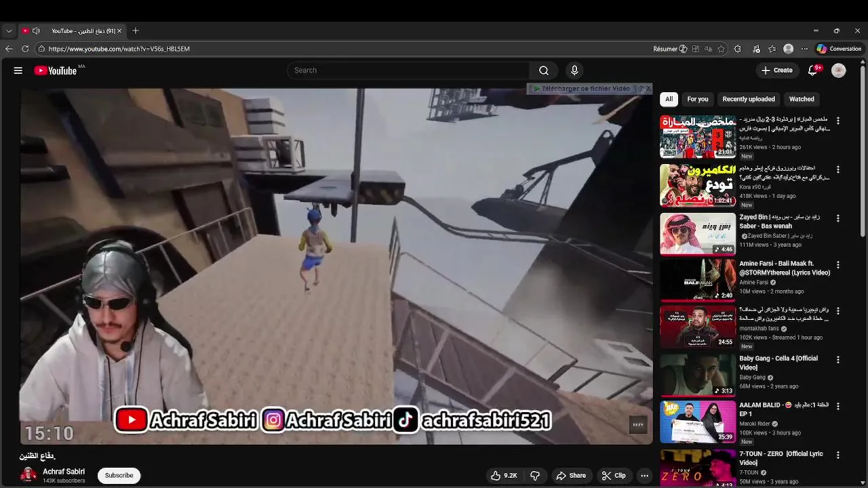Open the 21:01 football match thumbnail
This screenshot has height=488, width=868.
coord(698,136)
